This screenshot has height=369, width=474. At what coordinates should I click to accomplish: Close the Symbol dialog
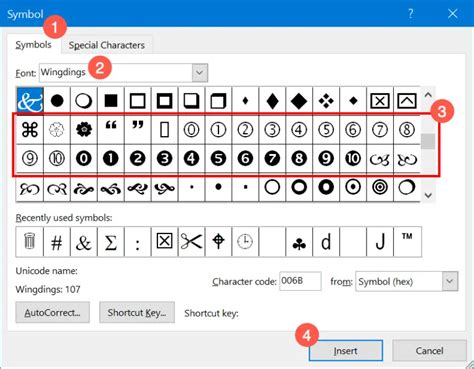452,14
